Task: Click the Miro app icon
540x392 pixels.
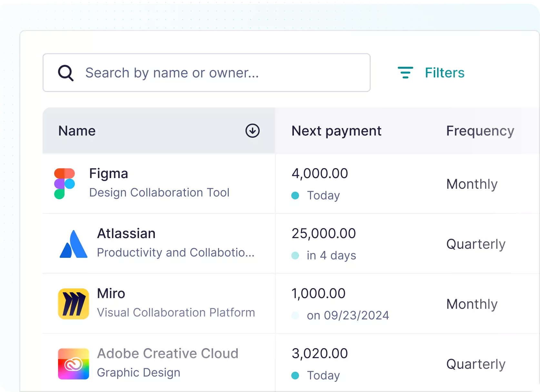Action: click(73, 304)
